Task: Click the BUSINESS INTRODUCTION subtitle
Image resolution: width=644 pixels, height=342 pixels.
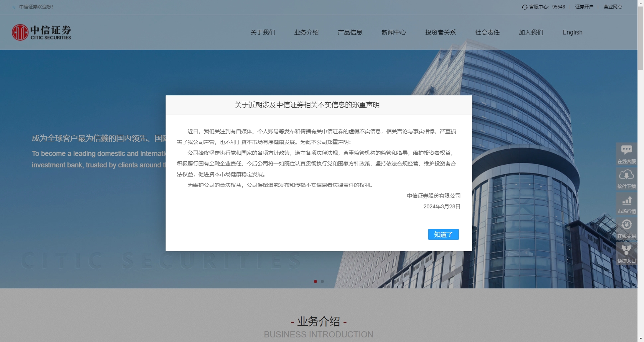Action: [x=319, y=334]
